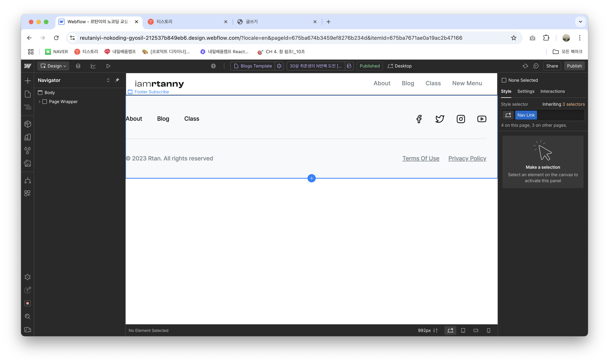Switch to desktop breakpoint in bottom bar
This screenshot has width=609, height=364.
pyautogui.click(x=451, y=330)
